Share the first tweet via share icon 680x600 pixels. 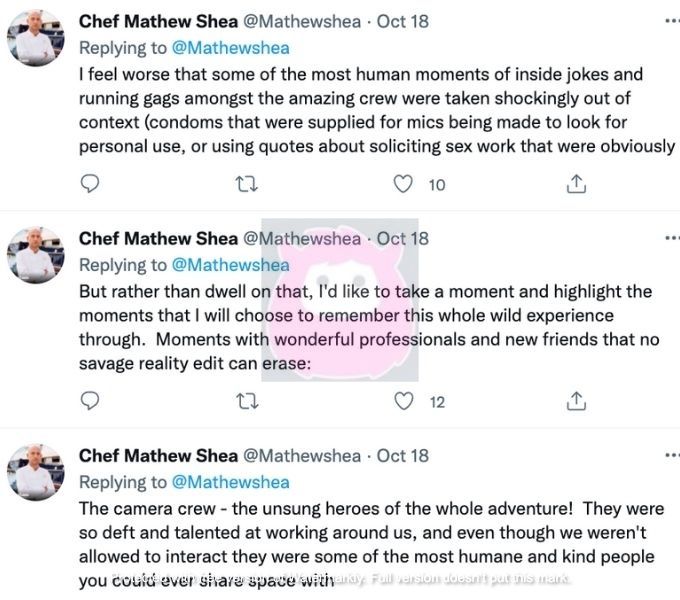[576, 184]
